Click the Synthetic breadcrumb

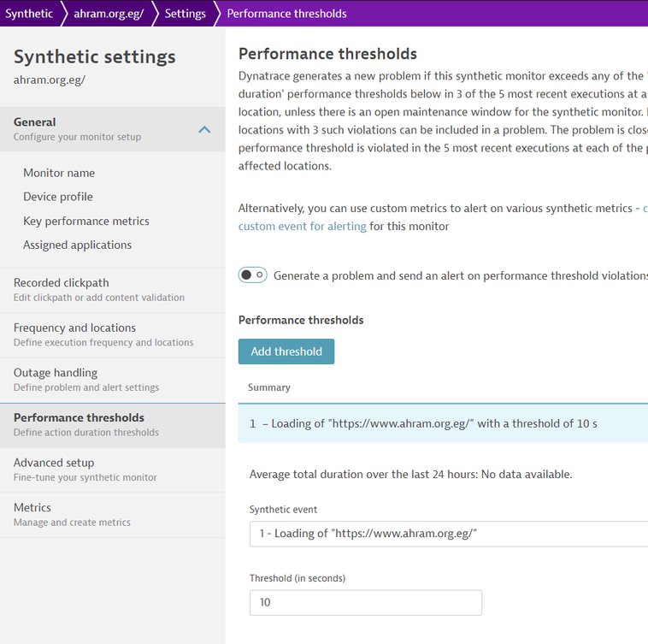tap(29, 14)
